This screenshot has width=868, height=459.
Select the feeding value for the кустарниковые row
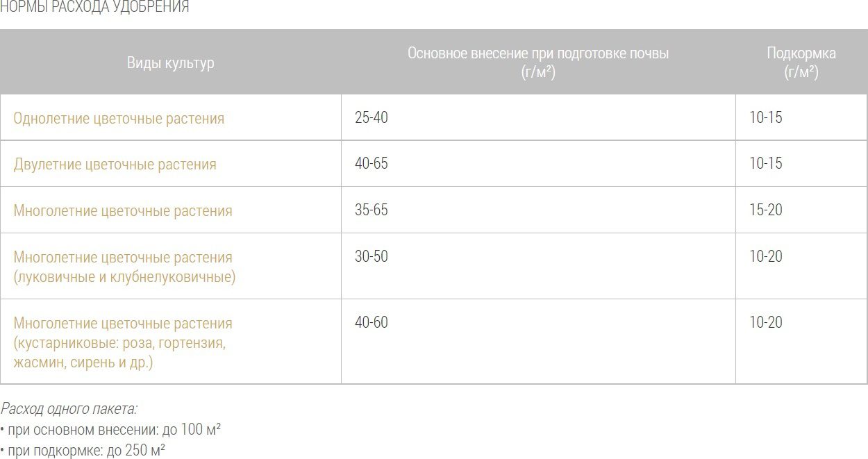click(x=766, y=322)
